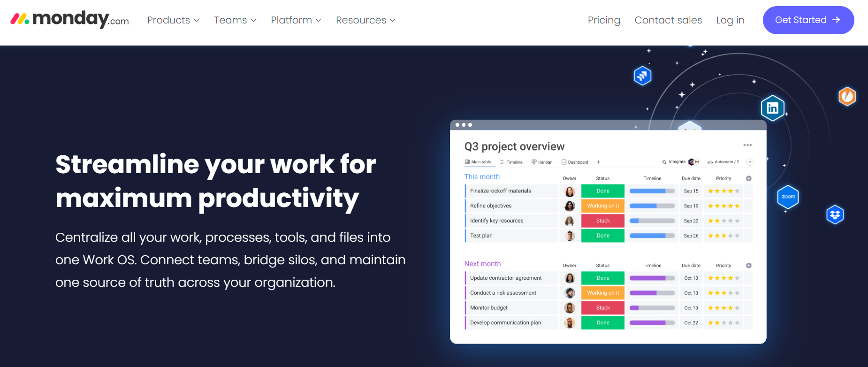Collapse the board header with the chevron

coord(750,162)
